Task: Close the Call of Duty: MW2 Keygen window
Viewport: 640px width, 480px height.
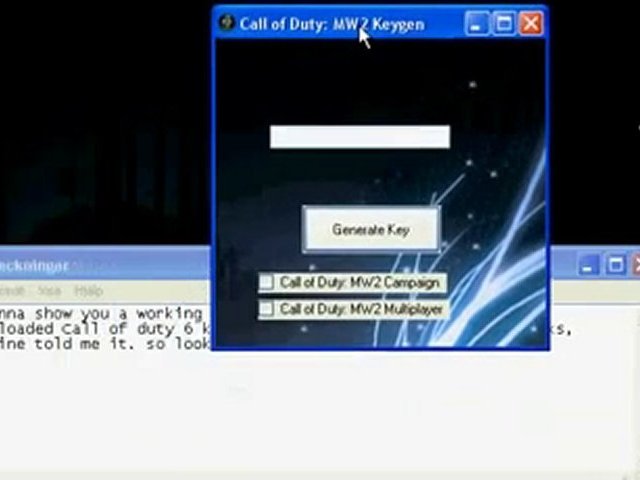Action: (x=531, y=23)
